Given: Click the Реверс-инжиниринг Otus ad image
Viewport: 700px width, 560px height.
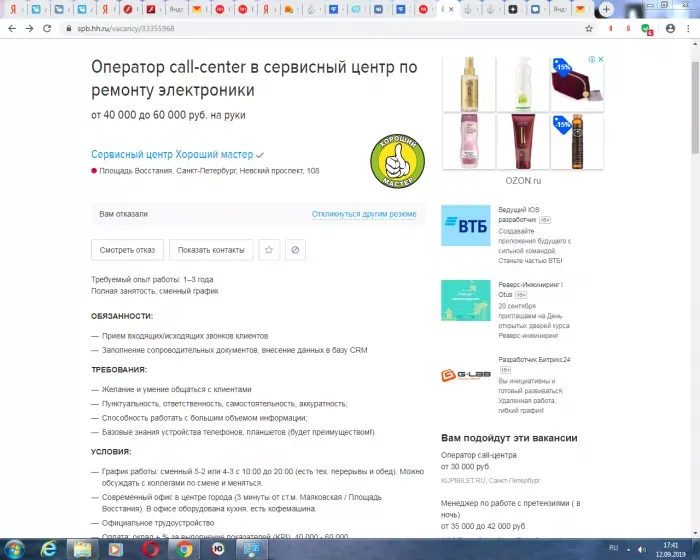Looking at the screenshot, I should [x=466, y=301].
